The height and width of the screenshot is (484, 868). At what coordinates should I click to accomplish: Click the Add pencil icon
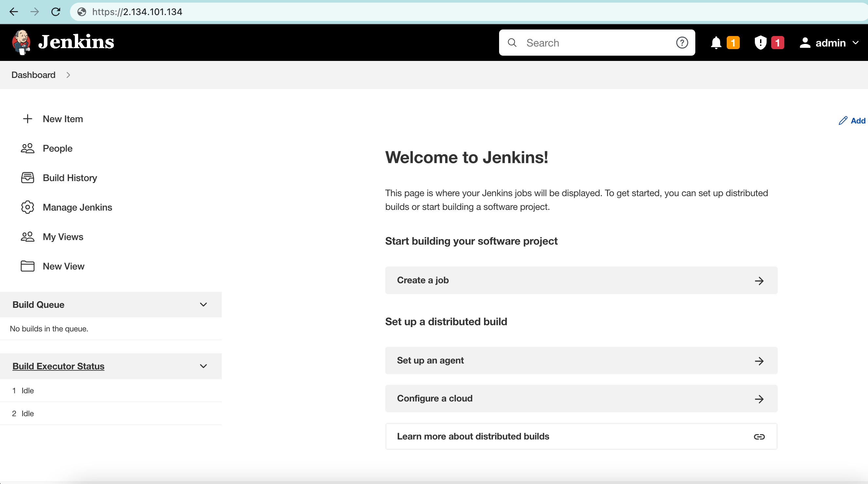(844, 121)
